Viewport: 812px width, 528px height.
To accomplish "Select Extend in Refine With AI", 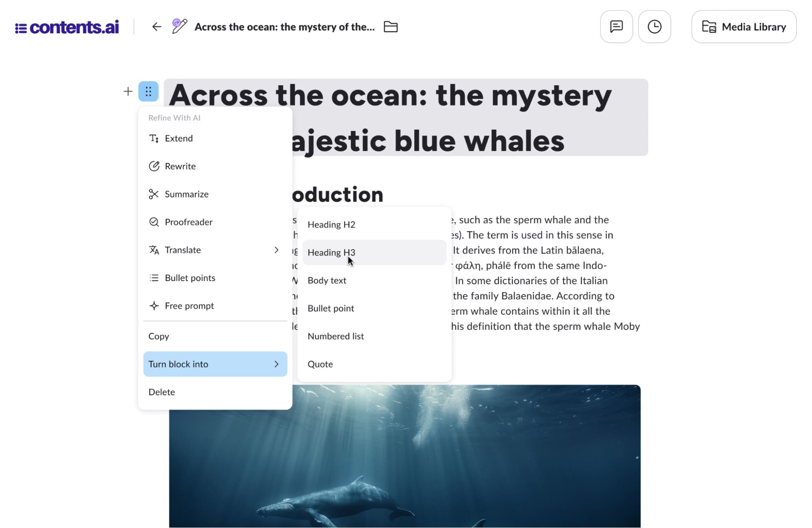I will click(178, 138).
